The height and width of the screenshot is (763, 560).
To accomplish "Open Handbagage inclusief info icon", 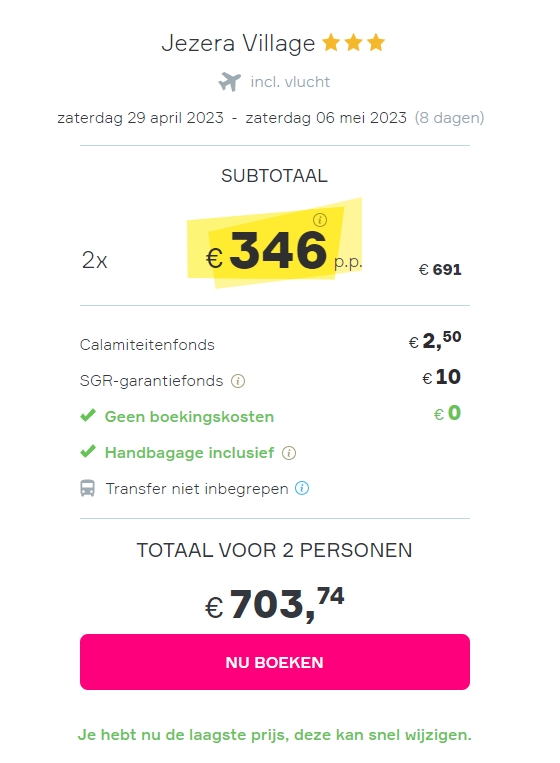I will (x=289, y=453).
